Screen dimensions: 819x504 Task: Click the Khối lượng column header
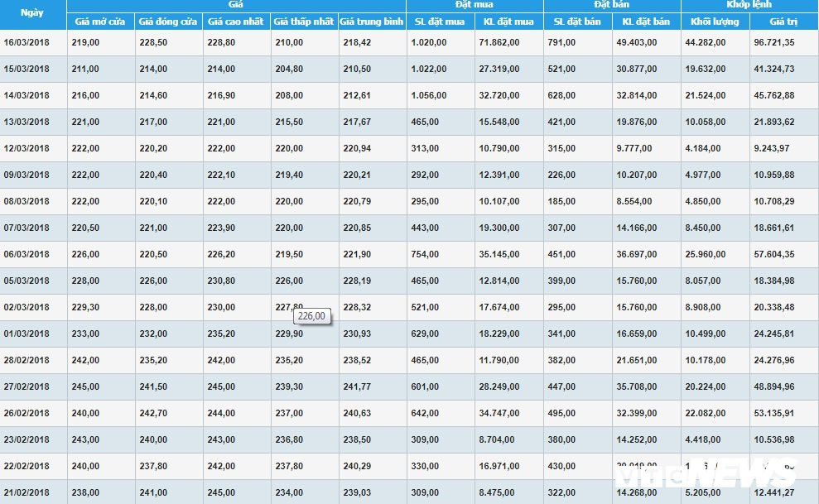point(714,22)
